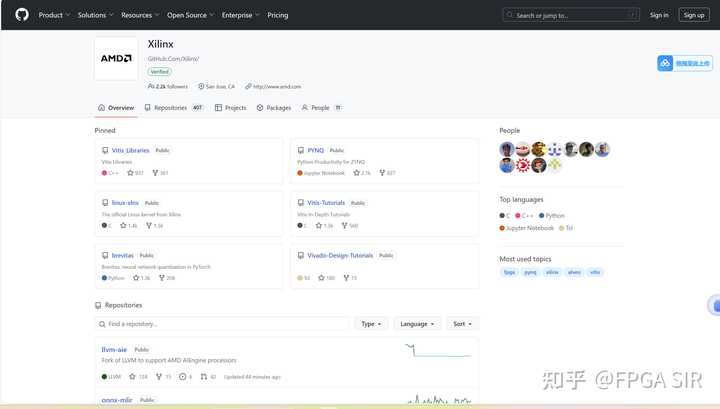Open the onnx-mlir repository
The height and width of the screenshot is (409, 720).
[117, 400]
